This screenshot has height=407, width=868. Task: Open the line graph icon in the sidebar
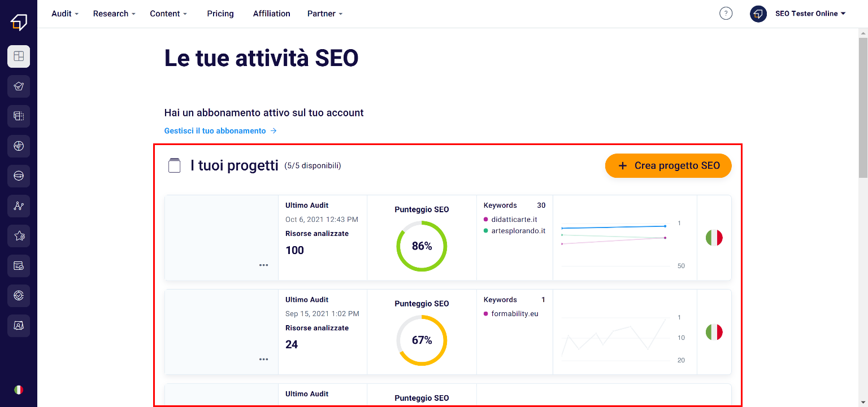(19, 206)
